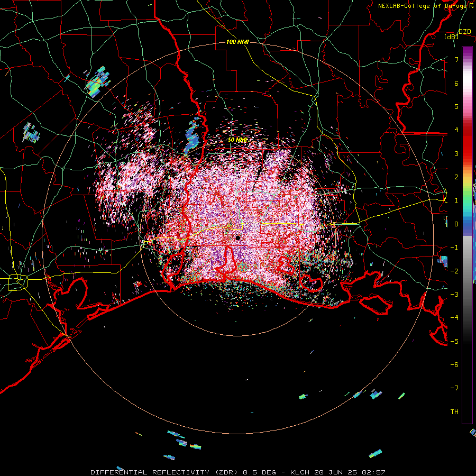Click the "NEXLAB-College of DuPage" header text

coord(423,6)
